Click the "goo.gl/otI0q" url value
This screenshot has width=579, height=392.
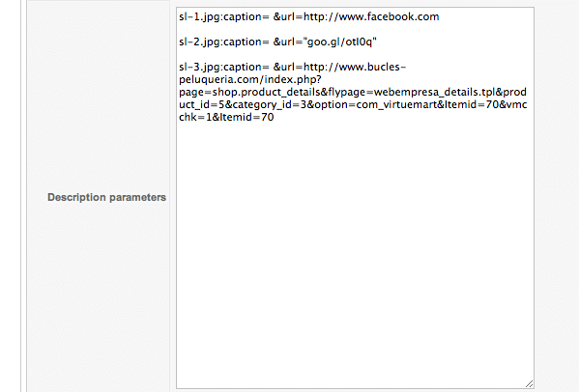[x=339, y=42]
